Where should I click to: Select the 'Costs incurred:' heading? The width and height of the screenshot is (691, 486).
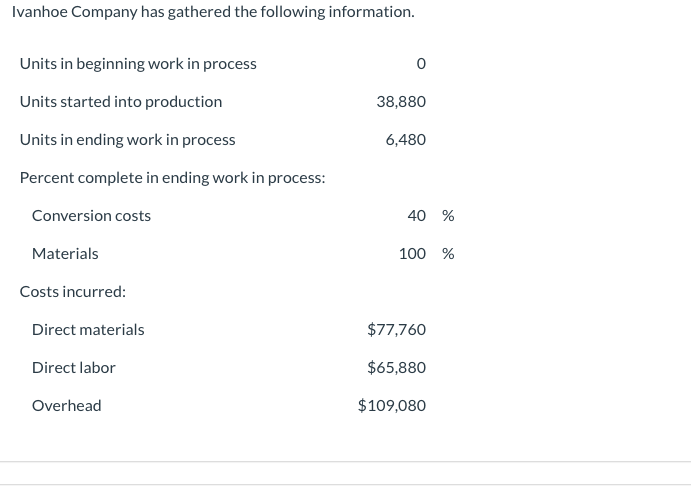73,292
